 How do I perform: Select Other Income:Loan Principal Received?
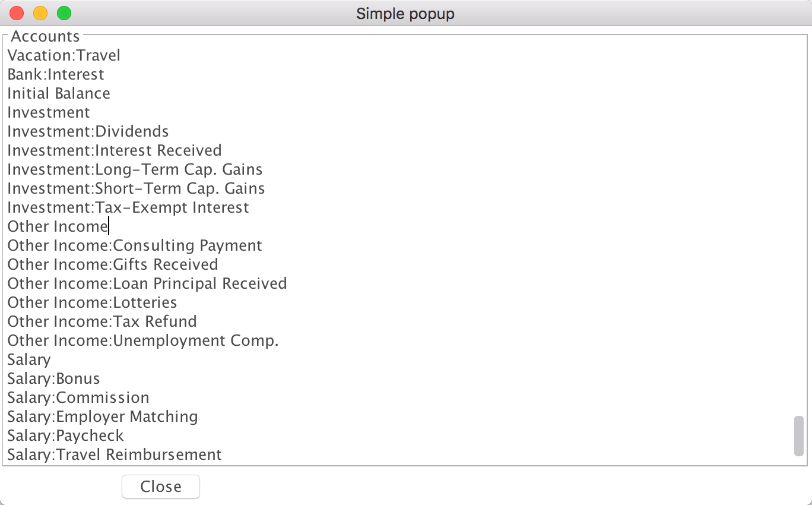coord(147,283)
